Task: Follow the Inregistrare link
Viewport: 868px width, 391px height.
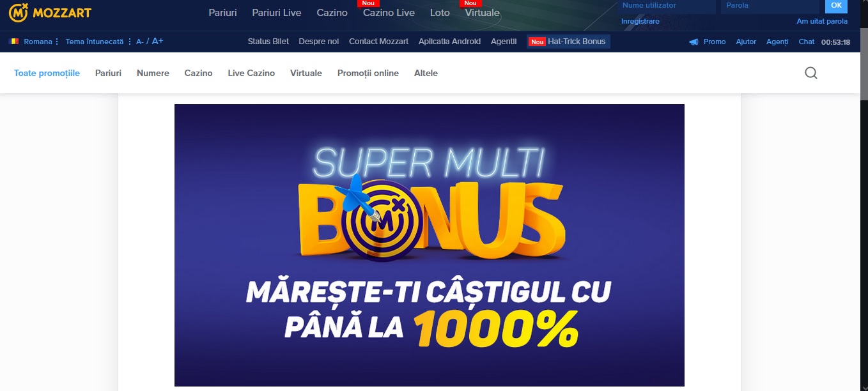Action: coord(640,21)
